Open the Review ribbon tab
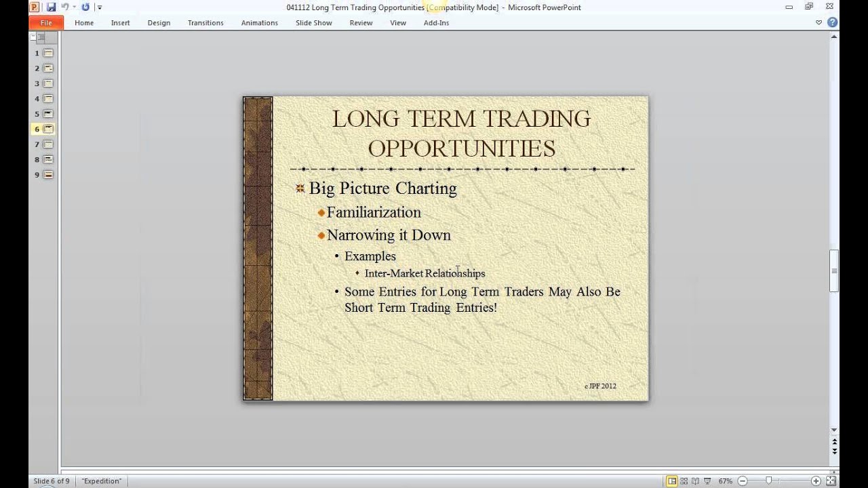This screenshot has width=868, height=488. coord(361,22)
